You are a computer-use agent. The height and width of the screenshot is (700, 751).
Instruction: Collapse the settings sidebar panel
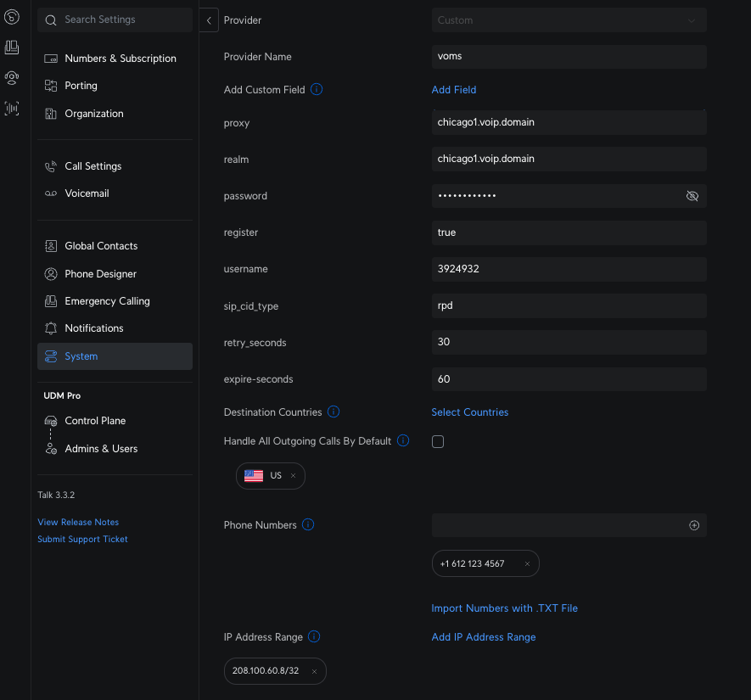(x=209, y=20)
